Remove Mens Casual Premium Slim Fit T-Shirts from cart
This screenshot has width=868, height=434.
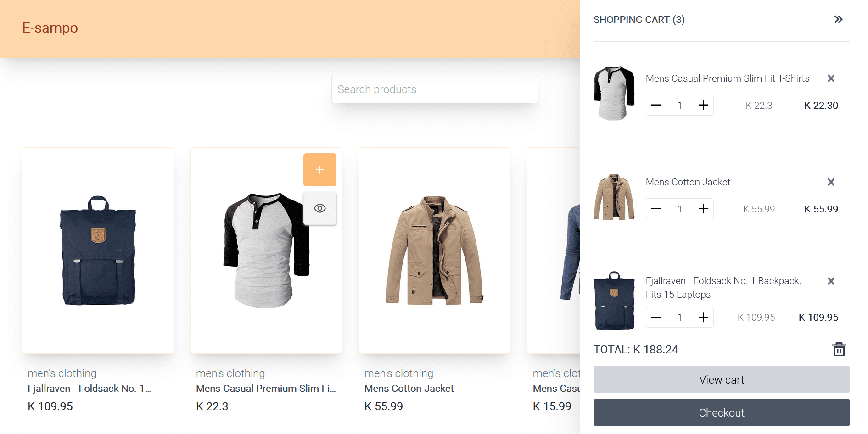831,78
